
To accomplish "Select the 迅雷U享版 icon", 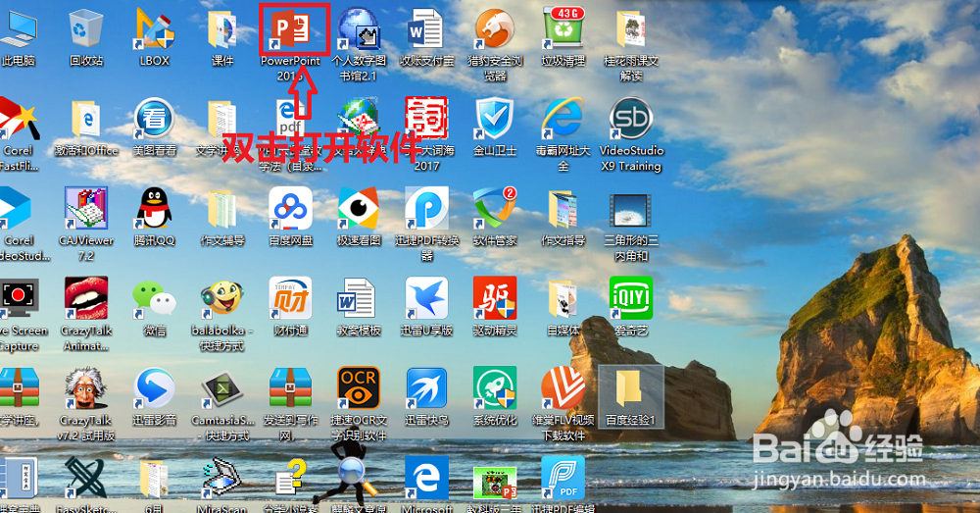I will [426, 298].
